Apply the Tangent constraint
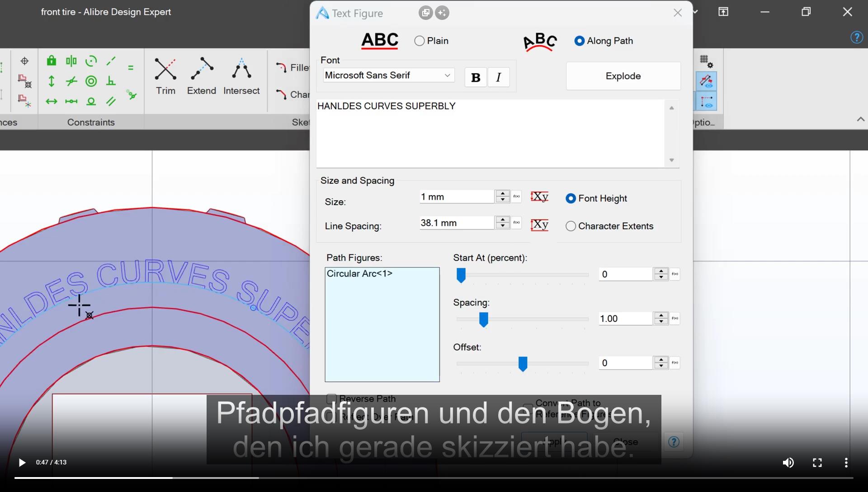Image resolution: width=868 pixels, height=492 pixels. 91,61
